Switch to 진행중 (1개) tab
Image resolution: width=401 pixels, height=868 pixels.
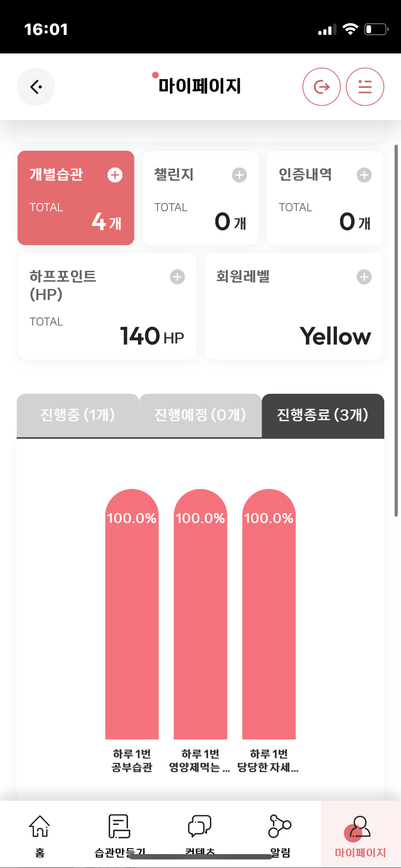click(x=78, y=415)
